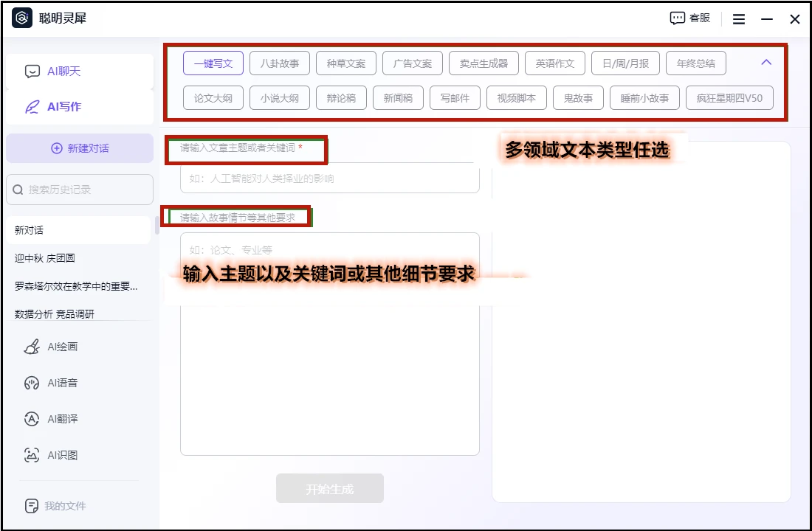Pick the 写邮件 template
This screenshot has height=531, width=812.
455,98
